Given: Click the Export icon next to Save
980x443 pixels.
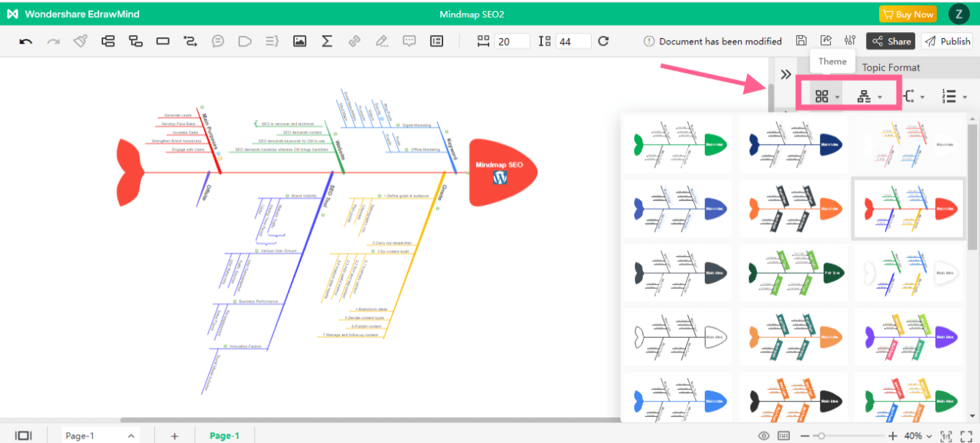Looking at the screenshot, I should pyautogui.click(x=826, y=41).
